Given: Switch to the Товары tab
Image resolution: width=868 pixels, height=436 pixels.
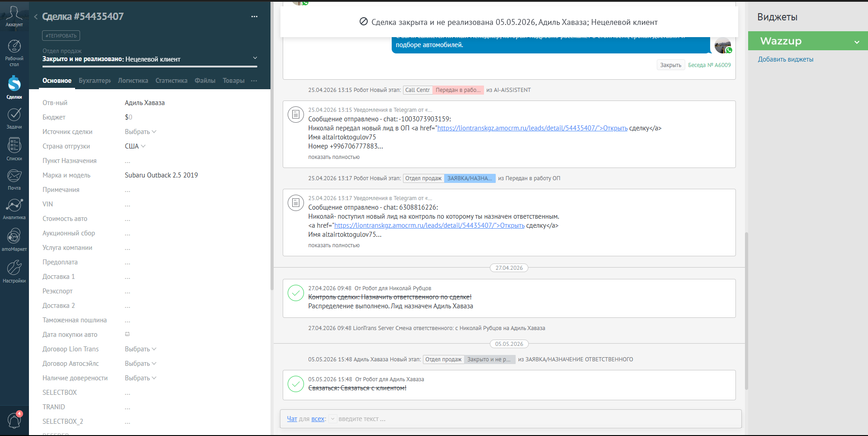Looking at the screenshot, I should click(233, 81).
